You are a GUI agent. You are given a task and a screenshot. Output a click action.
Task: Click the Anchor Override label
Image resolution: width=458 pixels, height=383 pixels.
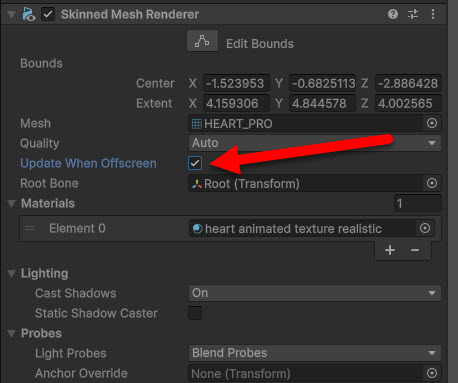[x=81, y=373]
